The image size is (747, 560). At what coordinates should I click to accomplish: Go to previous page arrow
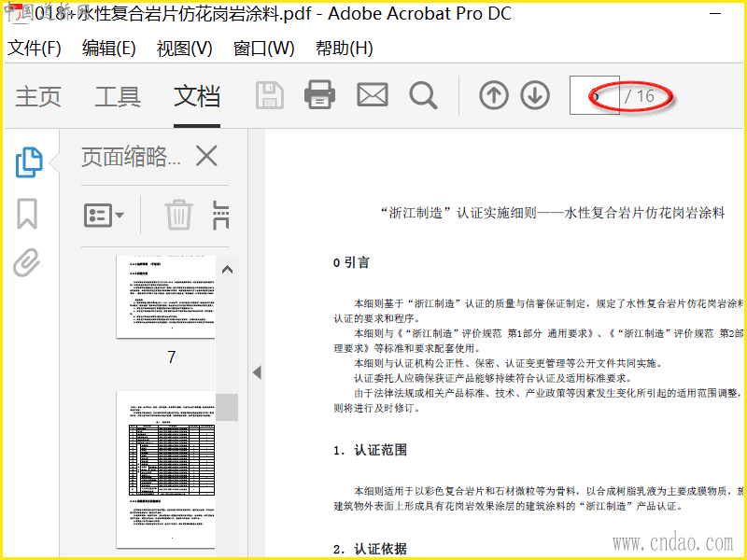click(494, 95)
